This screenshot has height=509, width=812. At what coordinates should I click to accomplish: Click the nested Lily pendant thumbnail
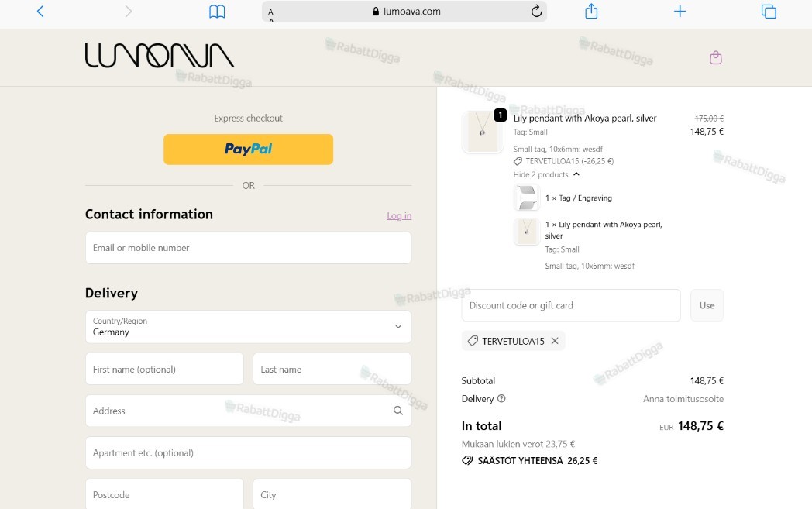click(x=527, y=232)
